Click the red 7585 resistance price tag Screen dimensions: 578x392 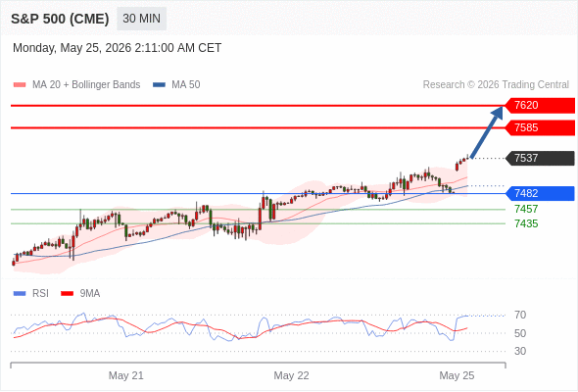point(540,128)
